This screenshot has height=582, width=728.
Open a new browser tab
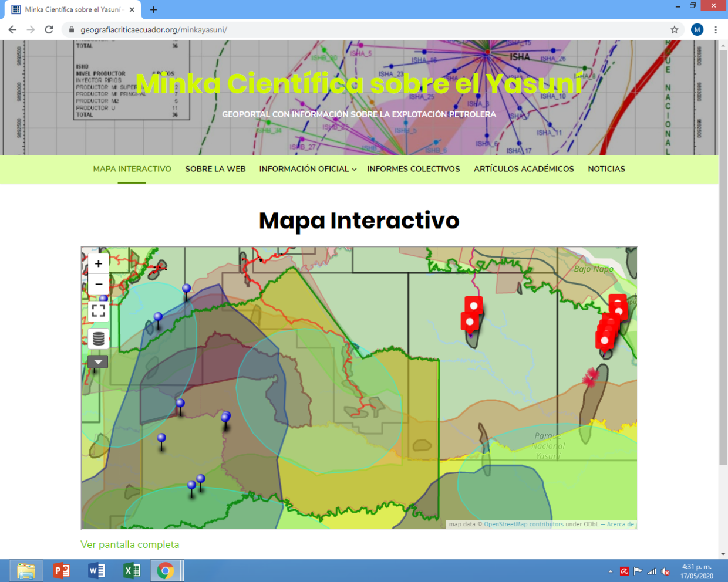153,9
